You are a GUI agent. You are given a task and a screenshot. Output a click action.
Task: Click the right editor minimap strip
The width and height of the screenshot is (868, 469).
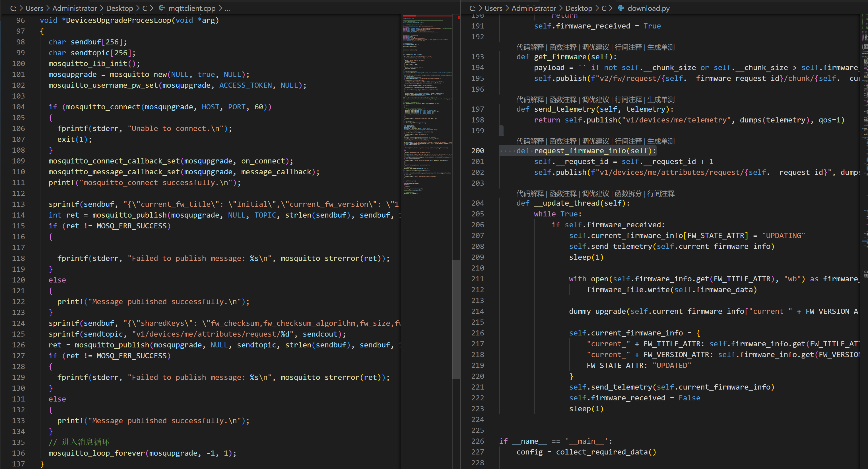(864, 135)
